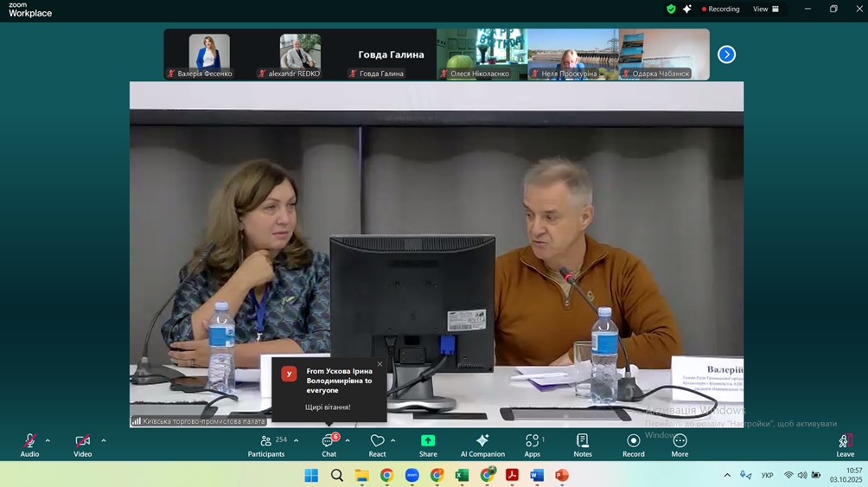This screenshot has width=868, height=487.
Task: Open Excel from the Windows taskbar
Action: pos(462,475)
